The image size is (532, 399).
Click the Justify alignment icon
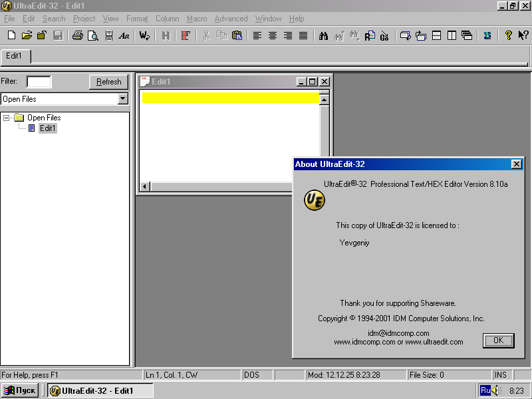pos(303,35)
